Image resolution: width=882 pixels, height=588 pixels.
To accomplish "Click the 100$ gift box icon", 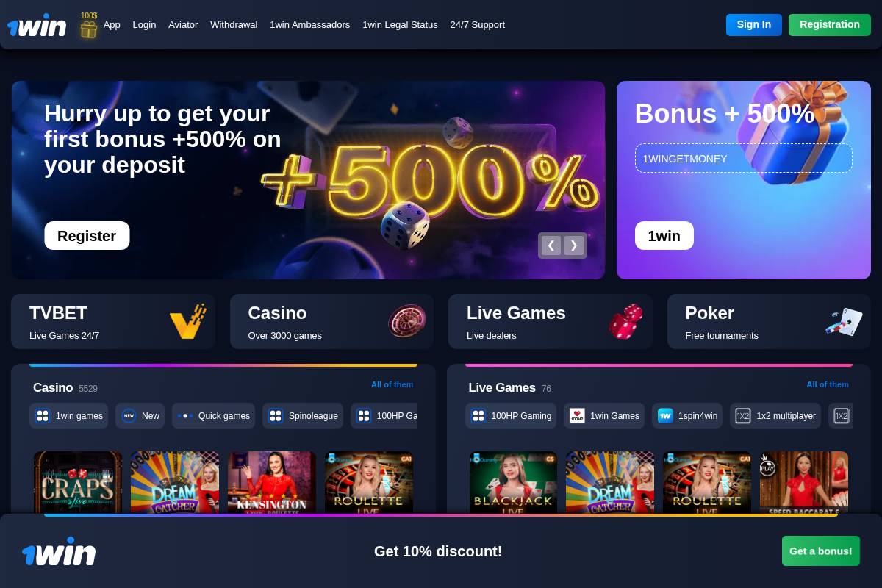I will tap(89, 26).
